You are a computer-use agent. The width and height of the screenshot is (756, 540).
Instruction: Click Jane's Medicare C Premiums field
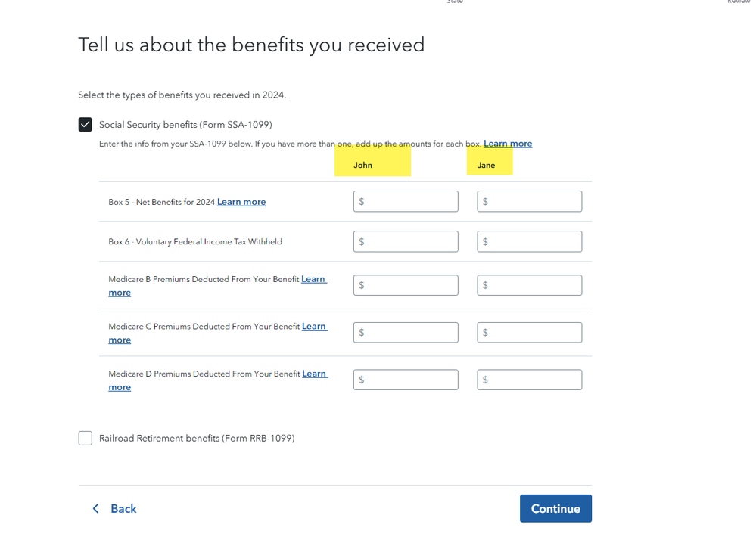pos(530,333)
